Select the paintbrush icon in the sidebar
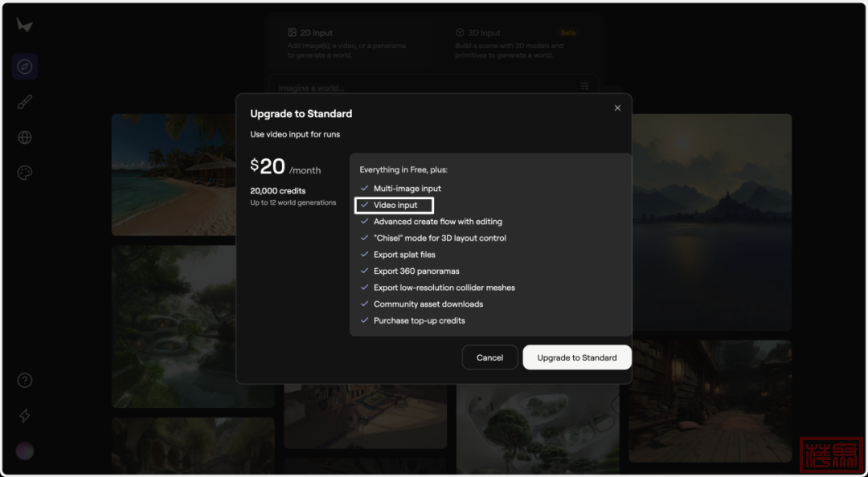The width and height of the screenshot is (868, 477). (x=25, y=102)
